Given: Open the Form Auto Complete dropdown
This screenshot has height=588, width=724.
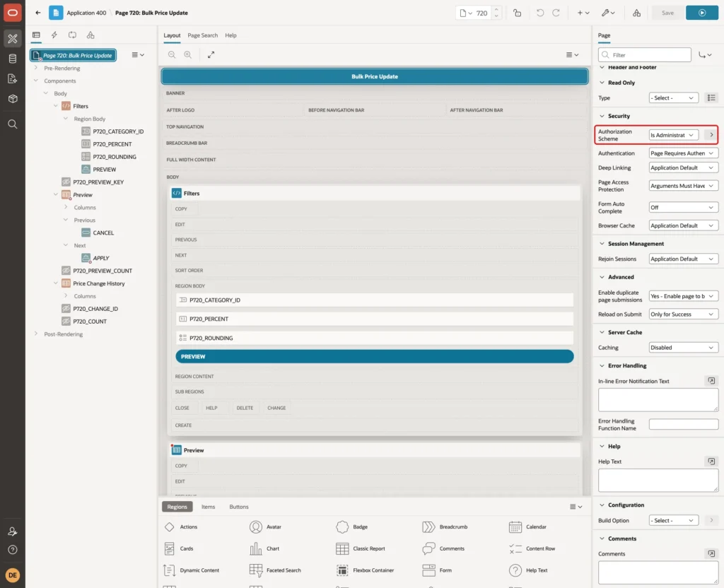Looking at the screenshot, I should pyautogui.click(x=684, y=208).
